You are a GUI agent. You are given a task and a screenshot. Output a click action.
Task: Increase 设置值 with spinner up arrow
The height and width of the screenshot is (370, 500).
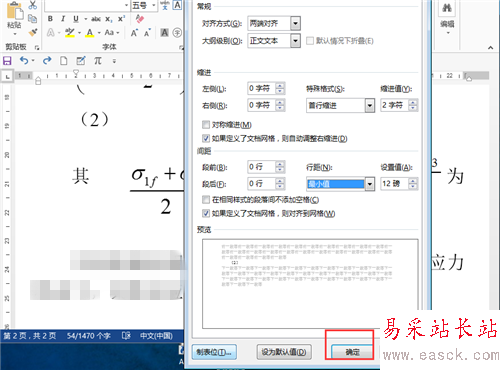[x=413, y=181]
